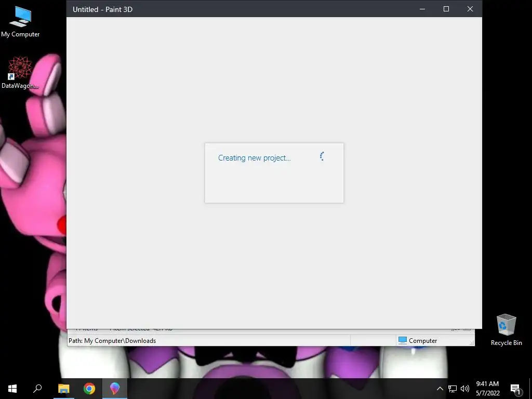The width and height of the screenshot is (532, 399).
Task: Open the Windows Start menu
Action: [x=12, y=389]
